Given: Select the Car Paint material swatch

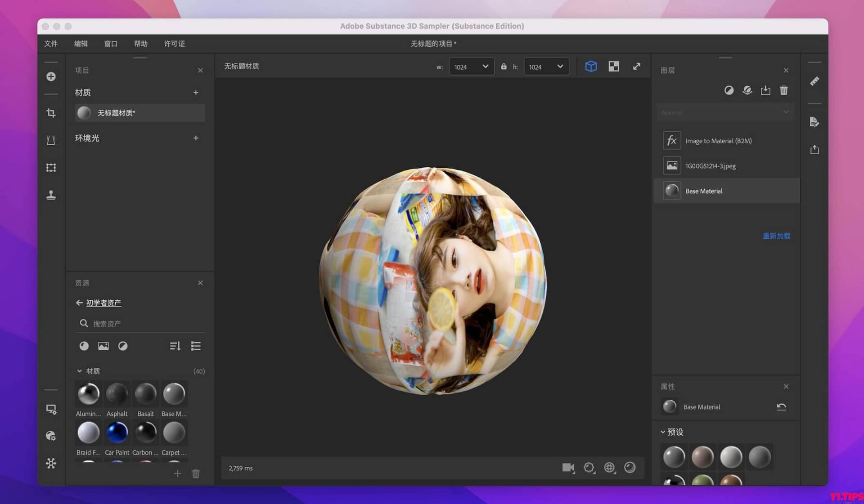Looking at the screenshot, I should click(117, 432).
